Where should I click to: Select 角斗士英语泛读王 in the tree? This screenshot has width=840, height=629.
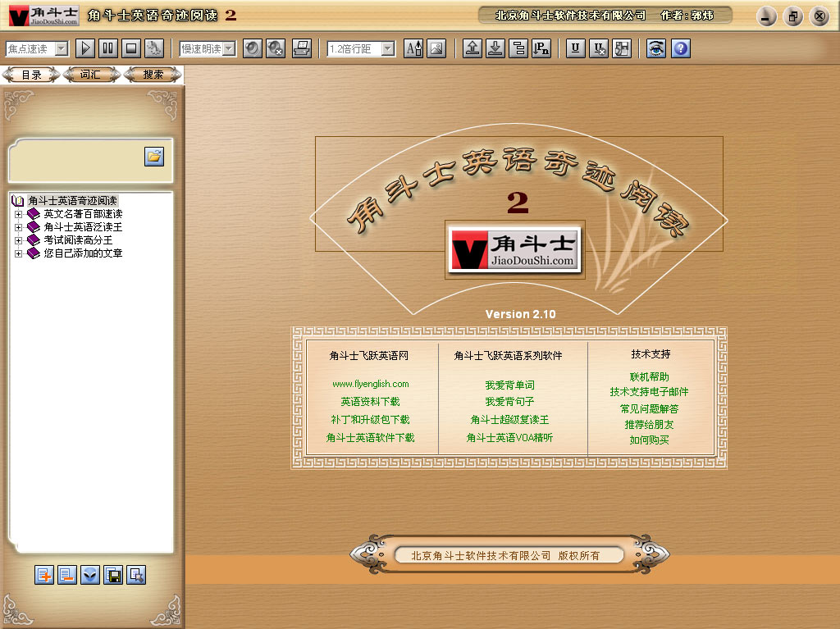(x=83, y=227)
